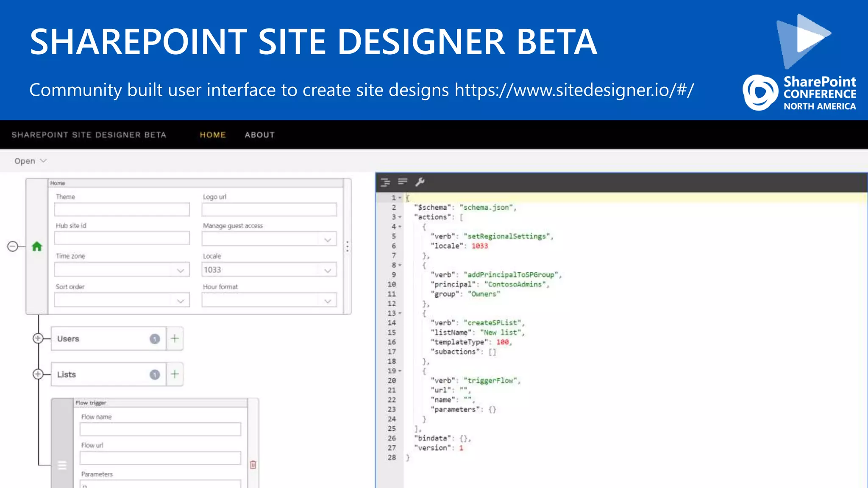
Task: Fold the actions array at line 3
Action: tap(400, 217)
